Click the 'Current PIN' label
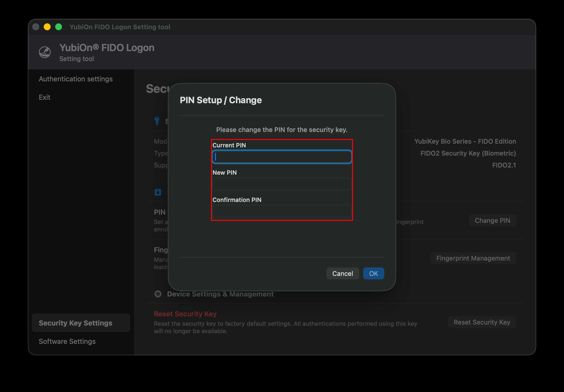 (229, 145)
